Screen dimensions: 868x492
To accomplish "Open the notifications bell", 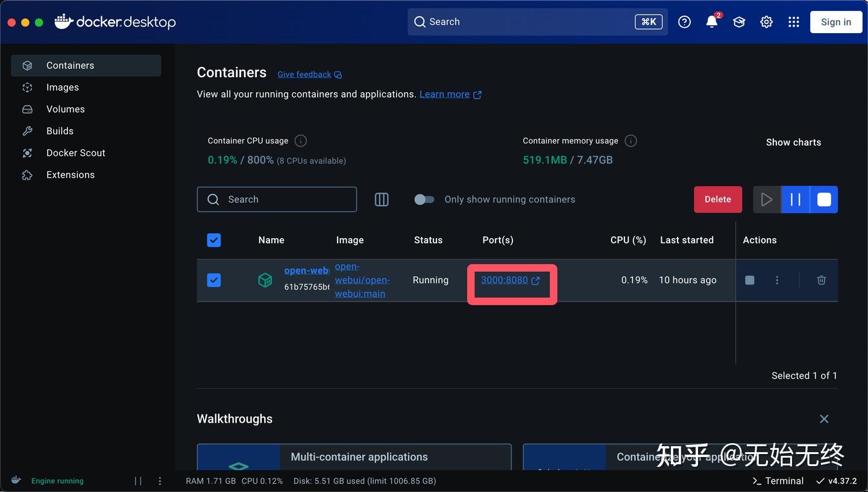I will click(711, 22).
